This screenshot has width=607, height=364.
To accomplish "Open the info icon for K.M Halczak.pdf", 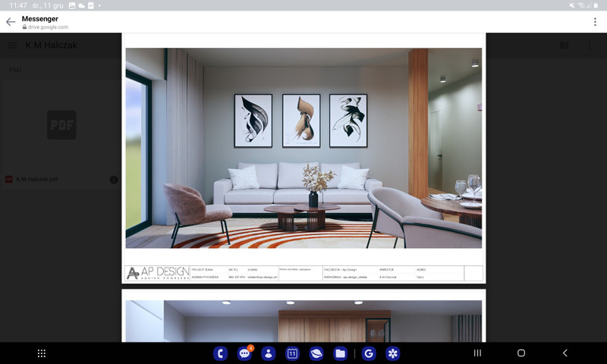I will tap(114, 180).
